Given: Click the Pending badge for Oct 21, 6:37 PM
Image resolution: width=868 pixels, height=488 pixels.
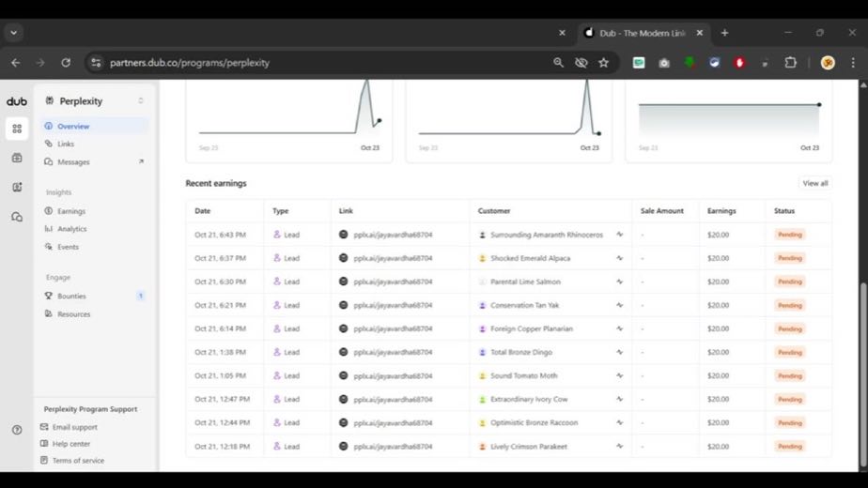Looking at the screenshot, I should (x=789, y=258).
